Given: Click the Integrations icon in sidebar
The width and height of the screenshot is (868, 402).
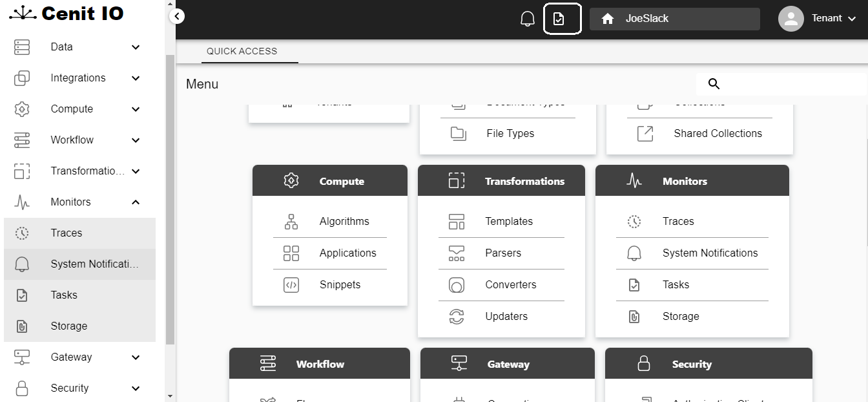Looking at the screenshot, I should 22,78.
